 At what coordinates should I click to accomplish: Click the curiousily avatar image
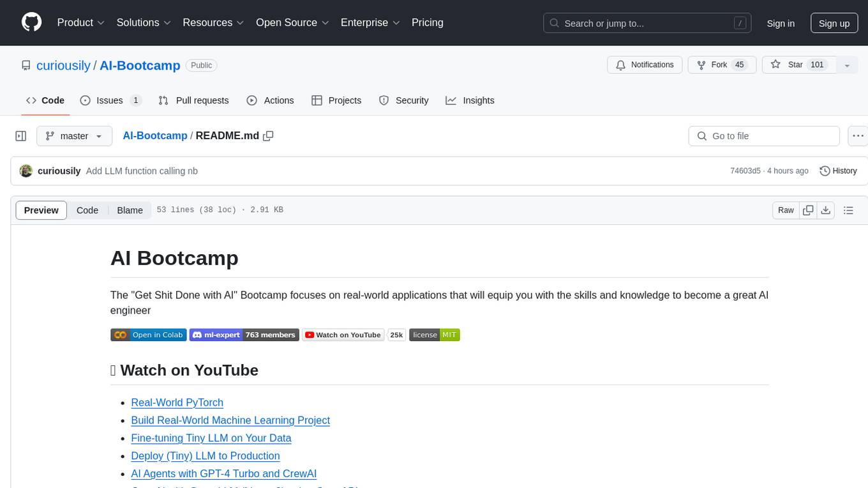coord(26,171)
